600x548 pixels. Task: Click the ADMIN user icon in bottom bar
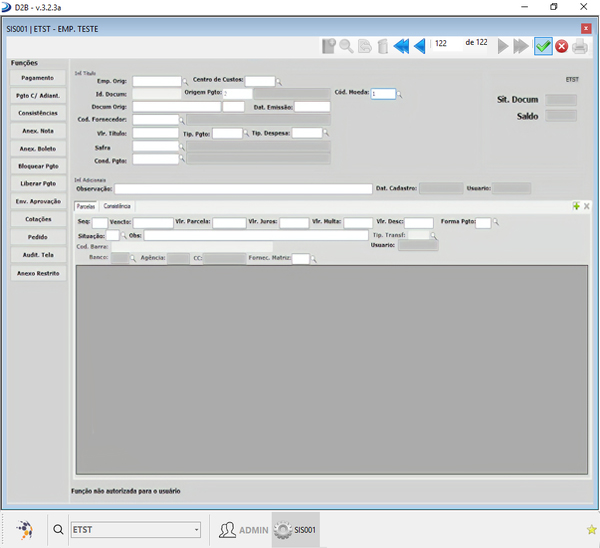click(x=227, y=530)
